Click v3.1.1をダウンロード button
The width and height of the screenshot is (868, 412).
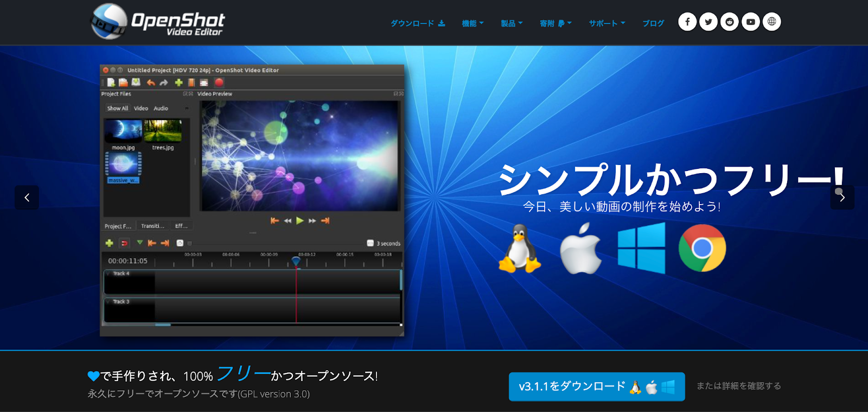pyautogui.click(x=597, y=386)
